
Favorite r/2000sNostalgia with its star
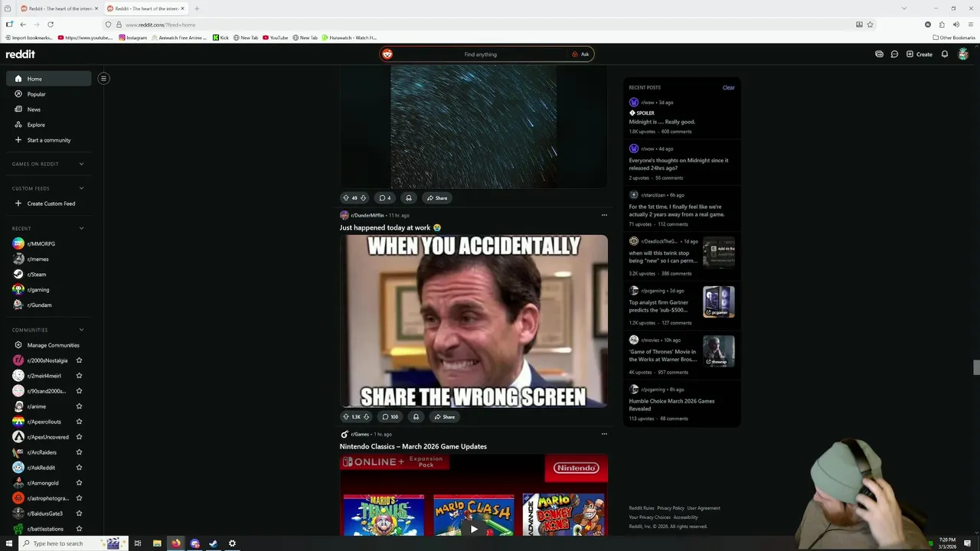pos(79,360)
